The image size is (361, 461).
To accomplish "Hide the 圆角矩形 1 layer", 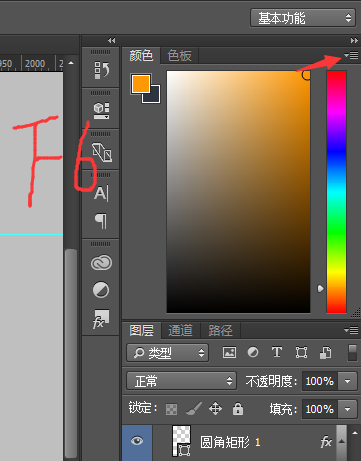I will [137, 441].
